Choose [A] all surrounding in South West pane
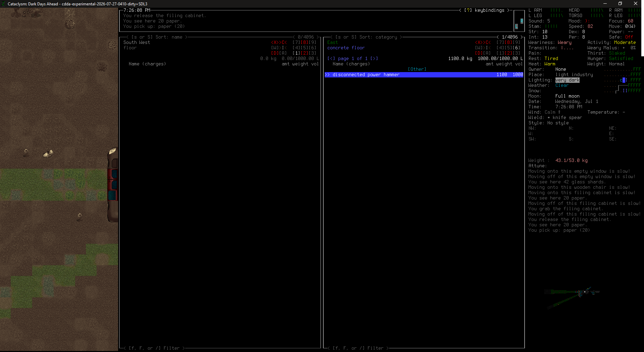Image resolution: width=644 pixels, height=352 pixels. click(x=283, y=53)
